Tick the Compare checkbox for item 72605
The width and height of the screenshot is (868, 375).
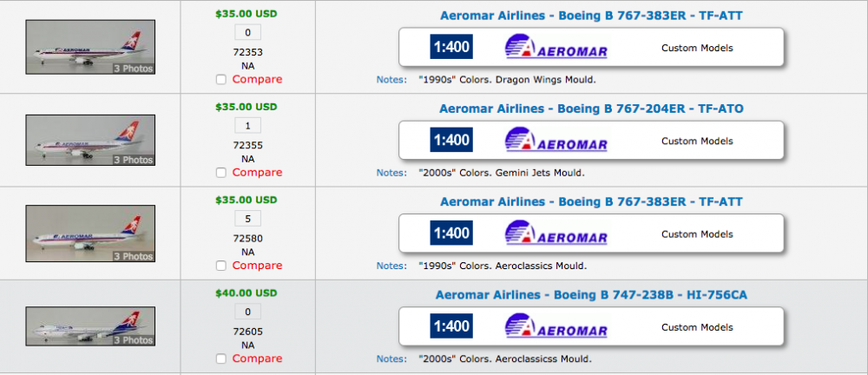(x=221, y=359)
